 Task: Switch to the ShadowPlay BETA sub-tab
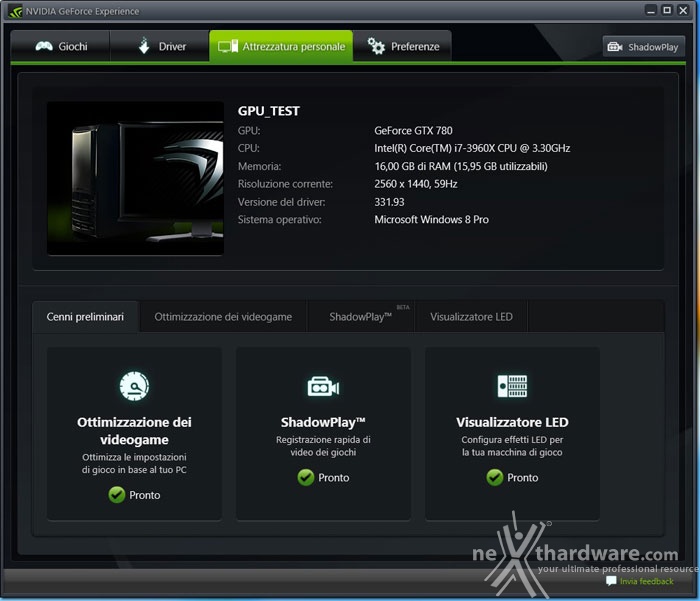361,317
